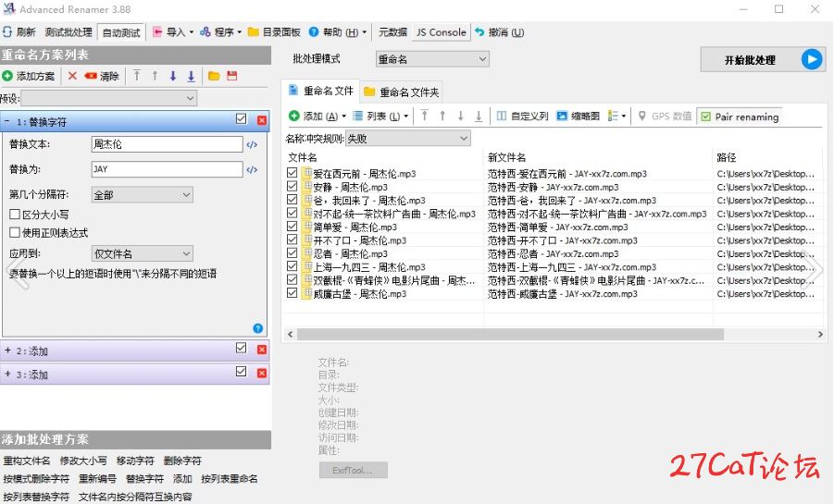This screenshot has height=504, width=834.
Task: Add the 重新编号 method
Action: click(x=98, y=478)
